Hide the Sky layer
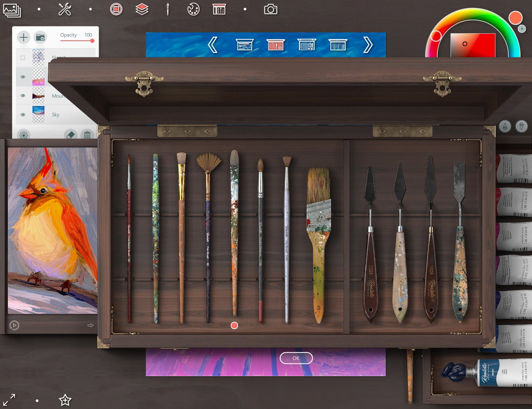 23,115
